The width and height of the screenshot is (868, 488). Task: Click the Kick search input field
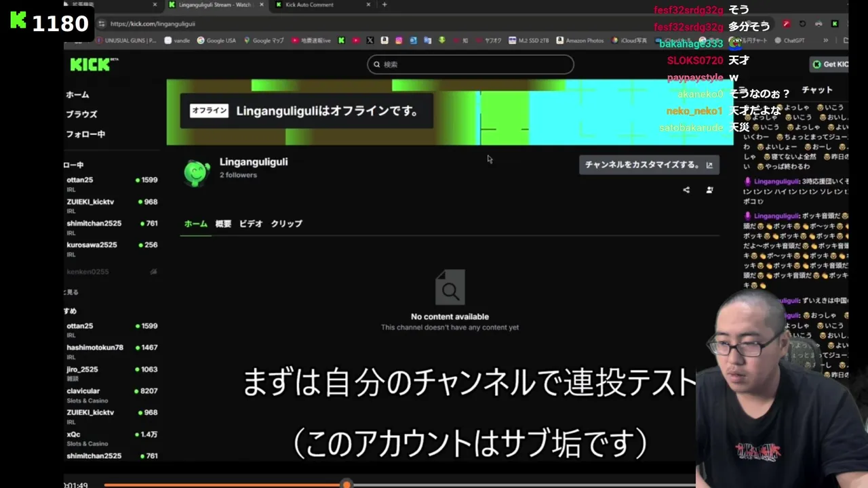click(x=470, y=64)
